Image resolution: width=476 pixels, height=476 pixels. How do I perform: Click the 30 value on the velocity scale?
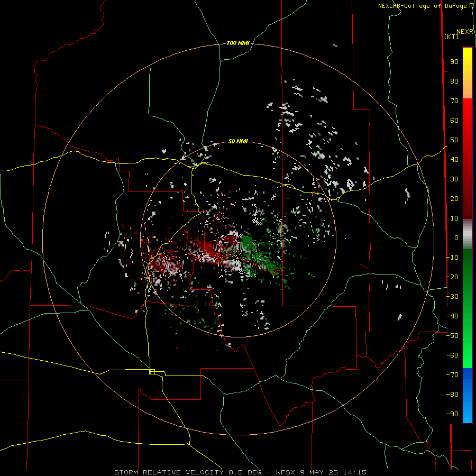point(454,179)
